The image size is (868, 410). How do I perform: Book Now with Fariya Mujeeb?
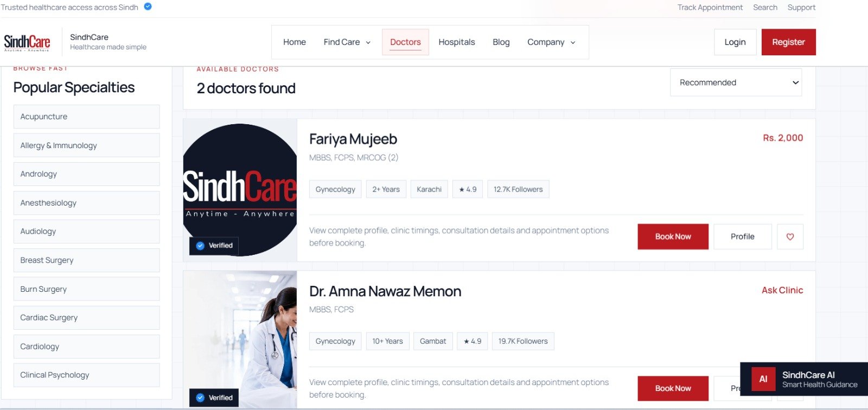[x=673, y=236]
